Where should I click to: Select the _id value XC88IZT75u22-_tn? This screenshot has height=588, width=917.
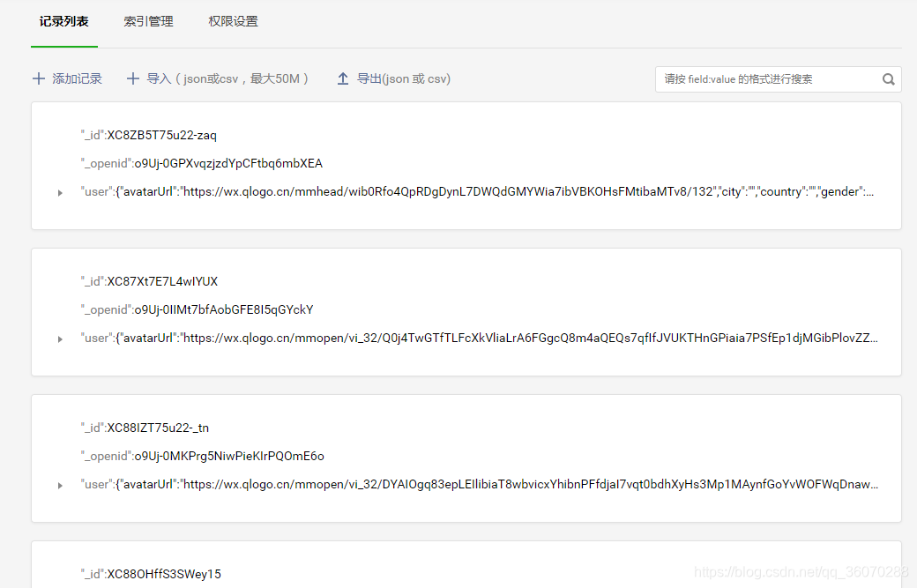coord(158,428)
